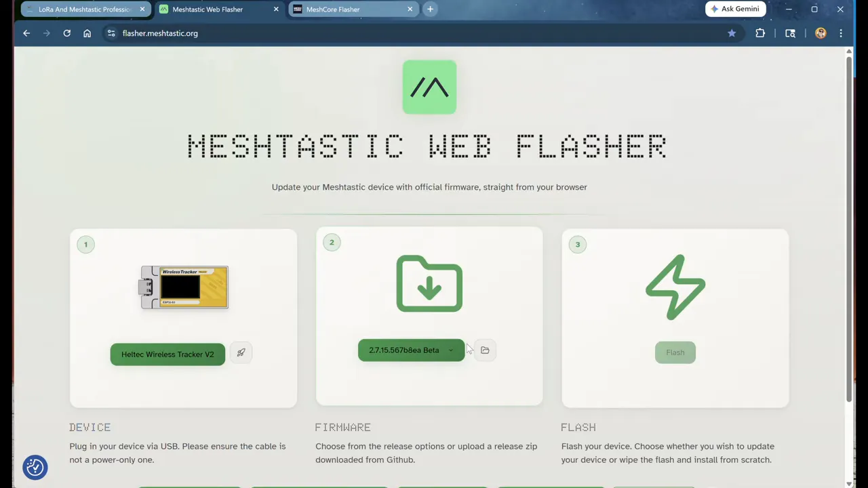Image resolution: width=868 pixels, height=488 pixels.
Task: Open the Extensions puzzle icon
Action: click(760, 33)
